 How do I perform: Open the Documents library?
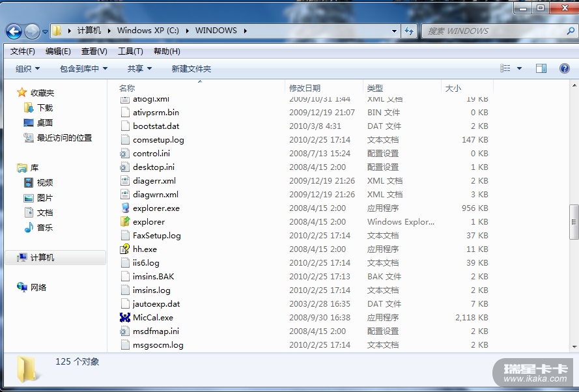coord(40,213)
